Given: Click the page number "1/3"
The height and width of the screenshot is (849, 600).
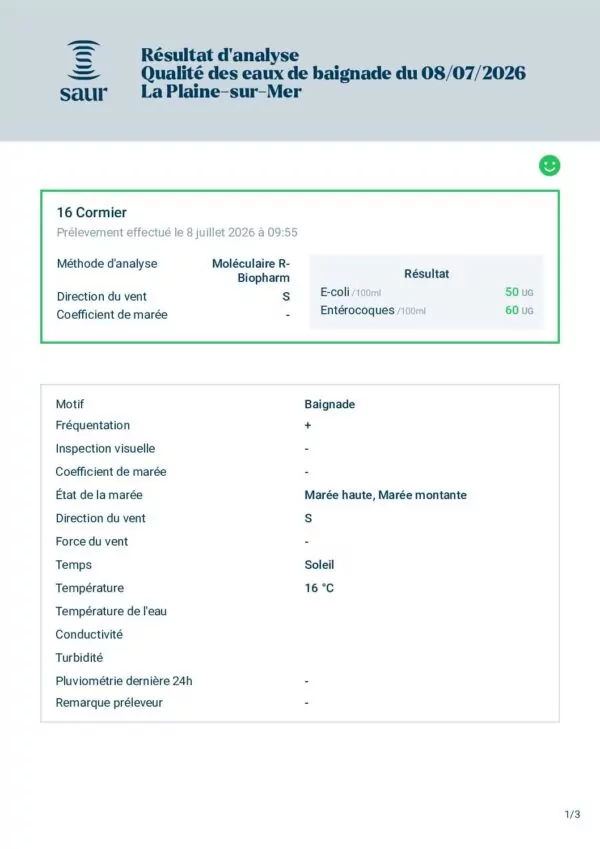Looking at the screenshot, I should tap(572, 814).
